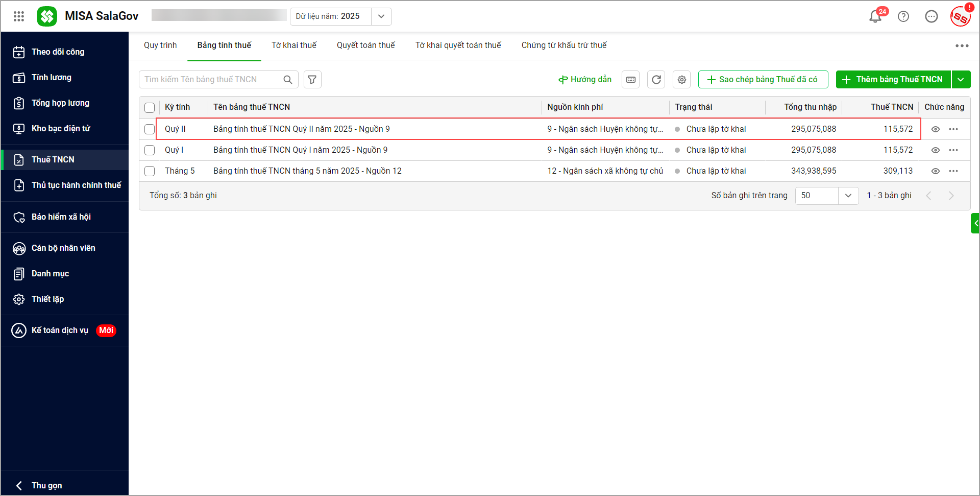
Task: Tick the Tháng 5 row checkbox
Action: coord(150,171)
